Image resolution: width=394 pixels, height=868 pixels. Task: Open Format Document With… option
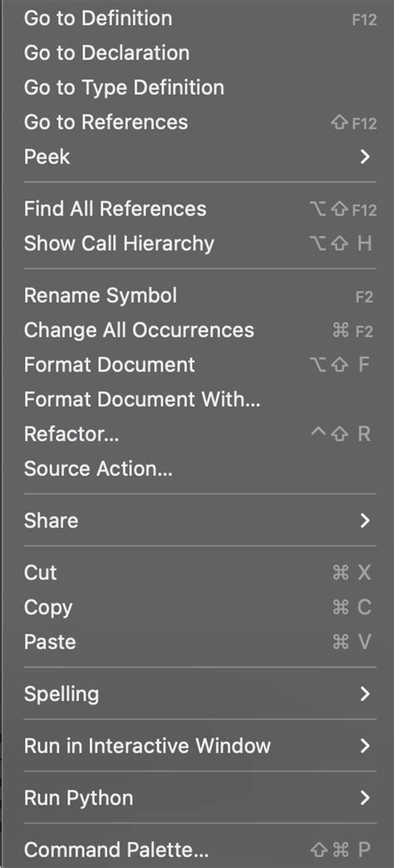[x=200, y=400]
